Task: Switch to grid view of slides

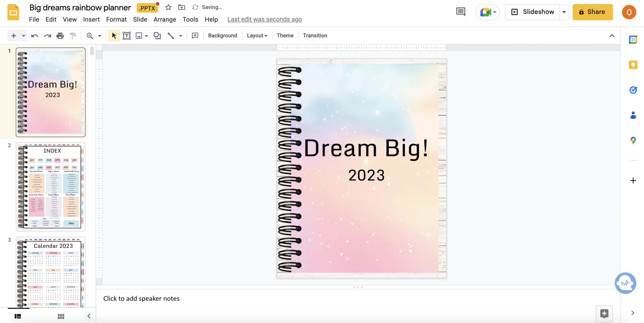Action: click(61, 316)
